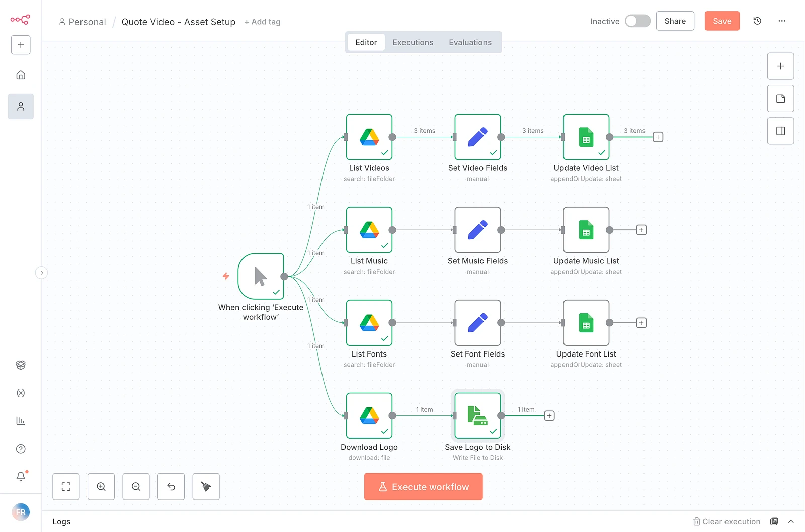
Task: Add a node with canvas plus button
Action: pos(780,66)
